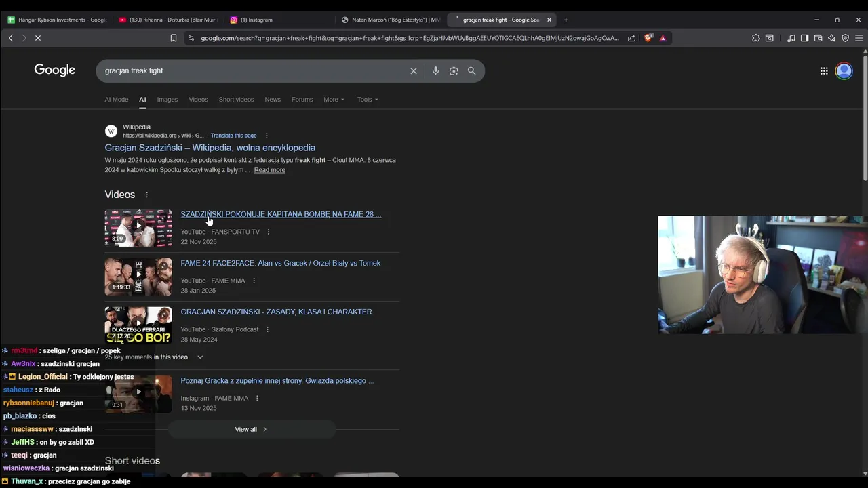Image resolution: width=868 pixels, height=488 pixels.
Task: Go back with the browser back arrow
Action: (x=11, y=38)
